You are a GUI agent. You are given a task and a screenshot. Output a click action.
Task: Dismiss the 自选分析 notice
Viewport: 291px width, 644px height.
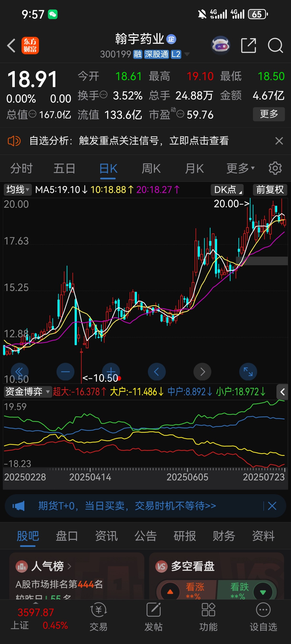click(x=279, y=141)
